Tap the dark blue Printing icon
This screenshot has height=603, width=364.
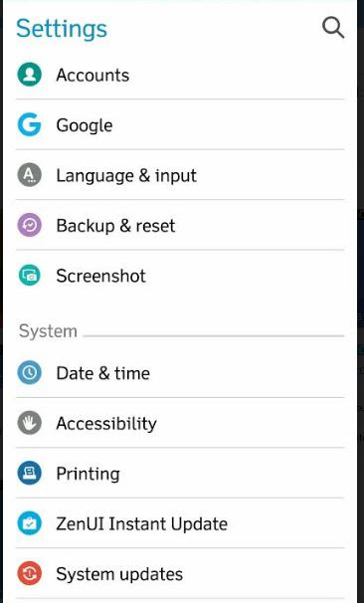tap(29, 473)
